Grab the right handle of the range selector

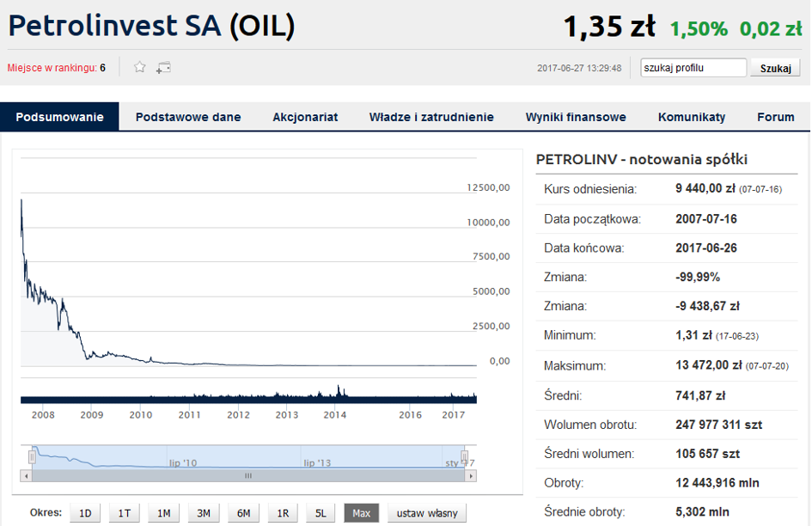[x=465, y=456]
